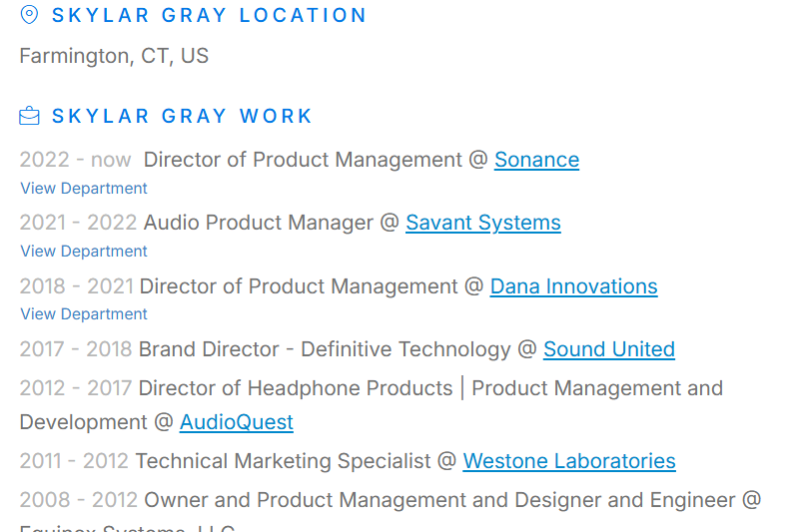Expand View Department under the Sonance role
This screenshot has width=801, height=532.
point(84,189)
